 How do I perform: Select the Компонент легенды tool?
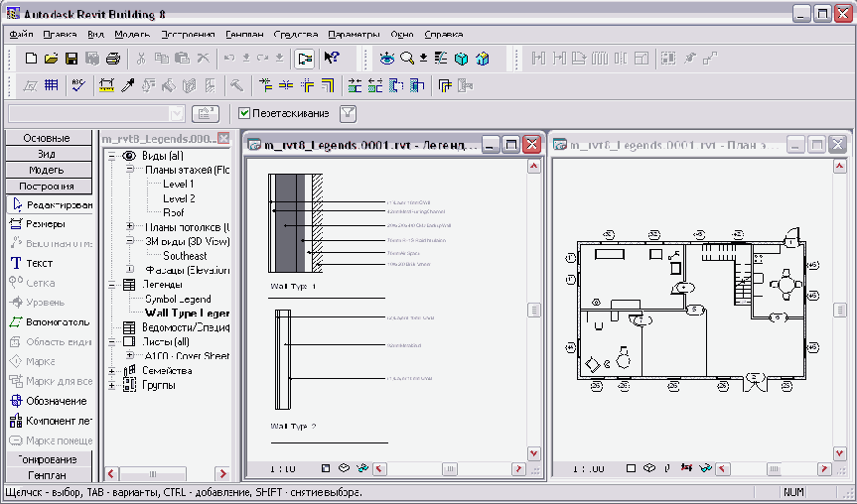click(x=51, y=421)
